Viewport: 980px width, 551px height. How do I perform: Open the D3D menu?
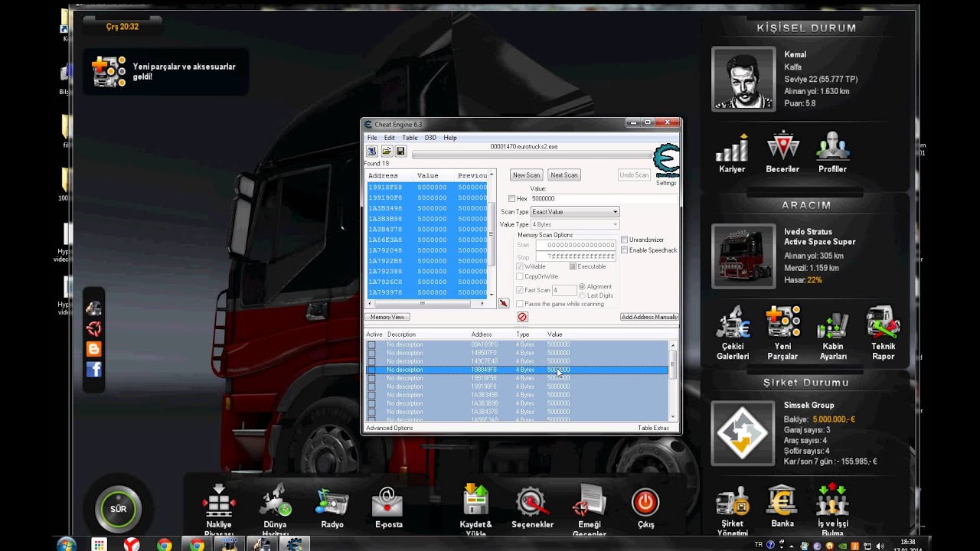(x=430, y=138)
